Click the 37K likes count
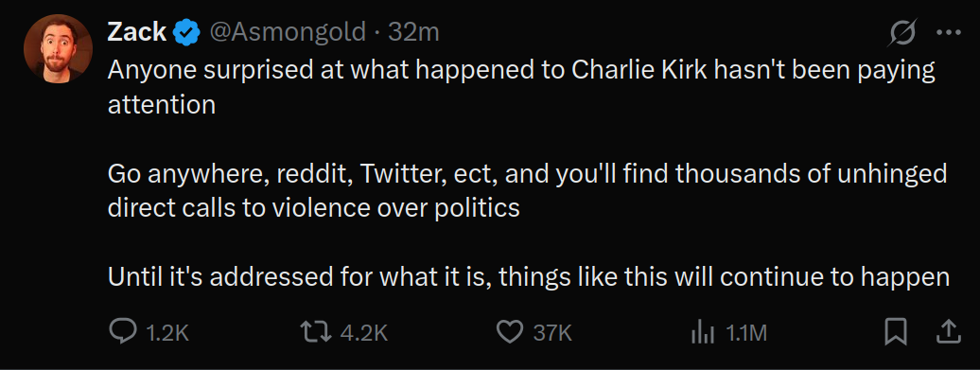 [x=552, y=333]
